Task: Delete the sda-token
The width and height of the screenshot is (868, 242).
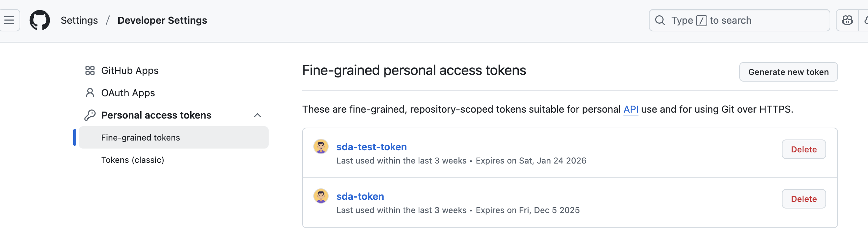Action: click(803, 199)
